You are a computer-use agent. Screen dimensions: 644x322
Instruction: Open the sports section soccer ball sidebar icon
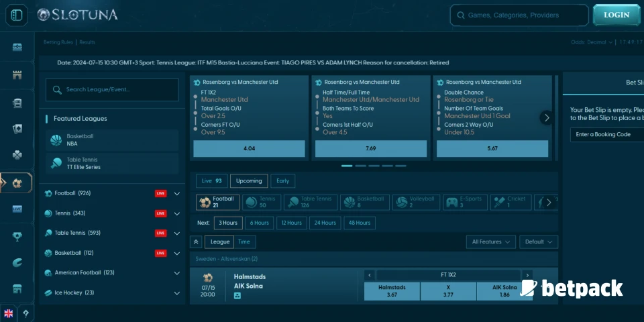pyautogui.click(x=17, y=182)
